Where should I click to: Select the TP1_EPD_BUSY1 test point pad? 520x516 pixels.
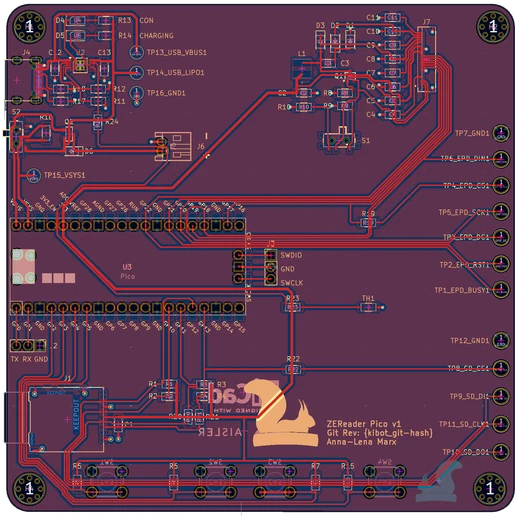coord(501,289)
